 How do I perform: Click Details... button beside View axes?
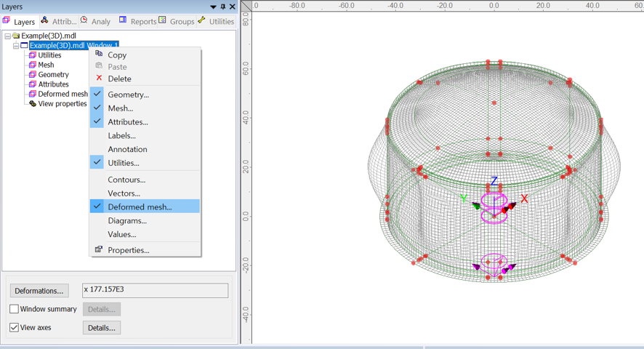(102, 328)
